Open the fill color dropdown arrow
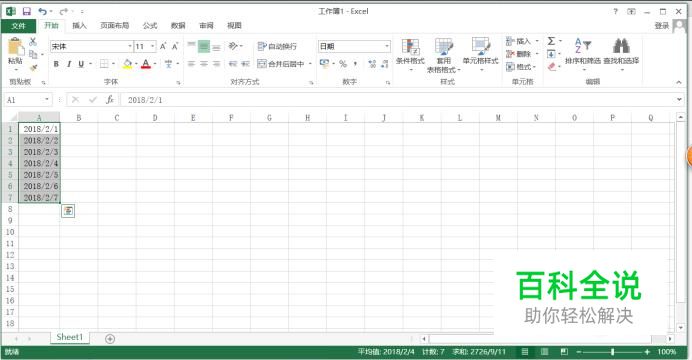692x360 pixels. [136, 64]
